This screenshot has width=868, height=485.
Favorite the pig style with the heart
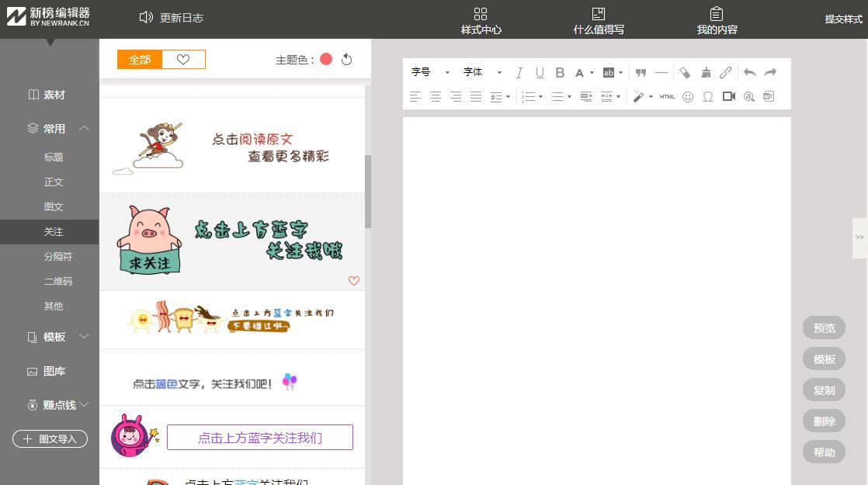354,281
